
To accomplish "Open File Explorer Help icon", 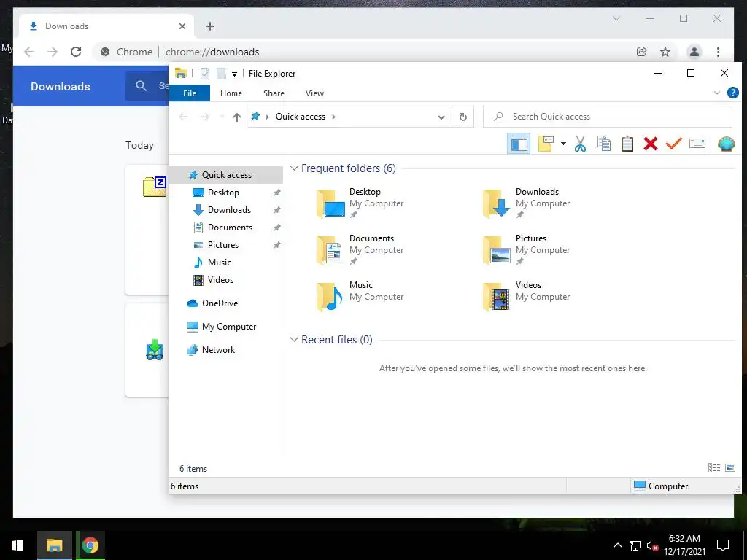I will pyautogui.click(x=732, y=93).
